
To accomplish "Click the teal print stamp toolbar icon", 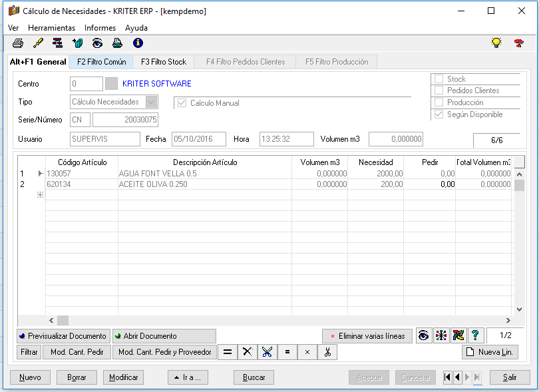I will pos(118,43).
